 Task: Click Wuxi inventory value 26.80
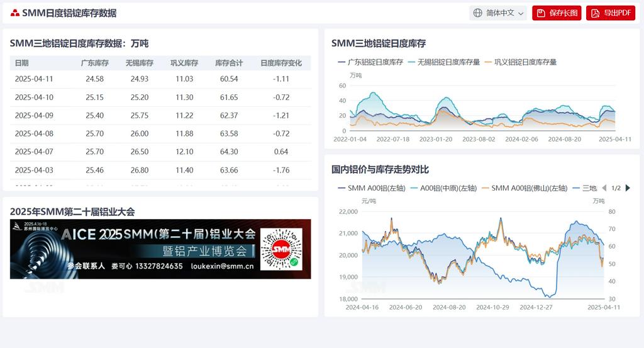click(x=139, y=170)
